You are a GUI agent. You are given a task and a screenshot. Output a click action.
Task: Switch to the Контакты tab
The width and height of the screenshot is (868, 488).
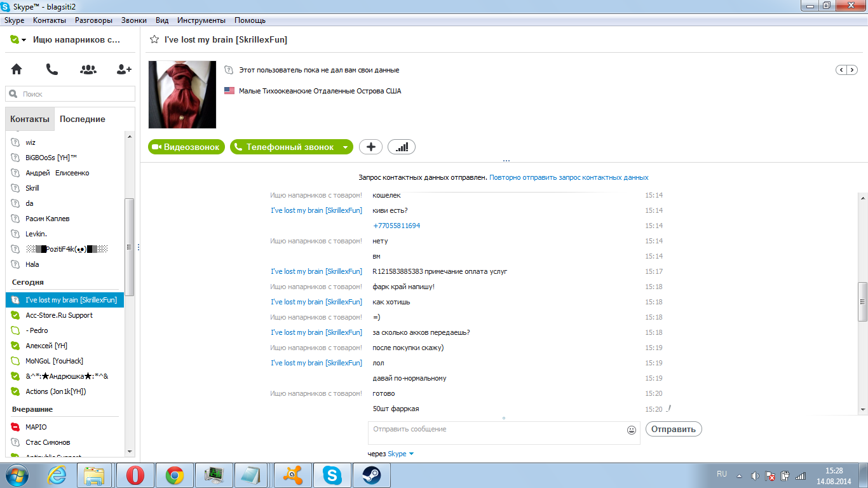pyautogui.click(x=30, y=119)
